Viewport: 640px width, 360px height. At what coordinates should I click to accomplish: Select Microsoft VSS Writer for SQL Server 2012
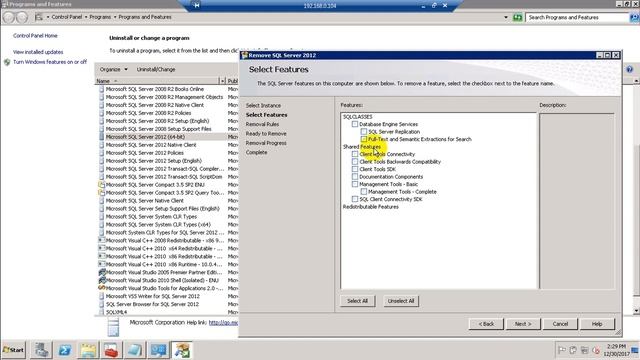coord(153,296)
